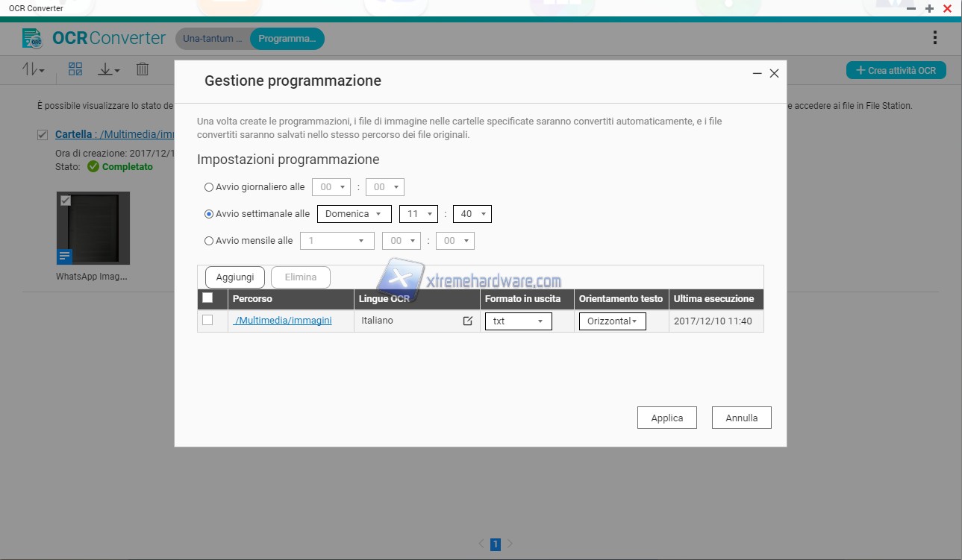Switch to the Programma tab

(x=287, y=39)
